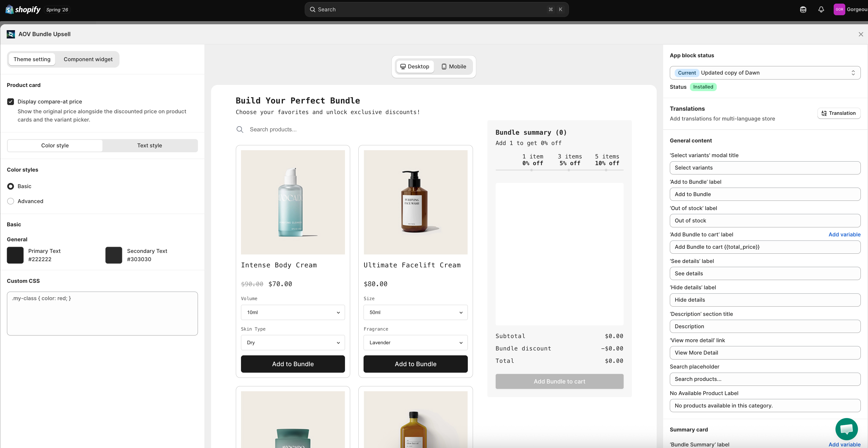868x448 pixels.
Task: Click the Build Your Perfect Bundle heading
Action: 298,100
